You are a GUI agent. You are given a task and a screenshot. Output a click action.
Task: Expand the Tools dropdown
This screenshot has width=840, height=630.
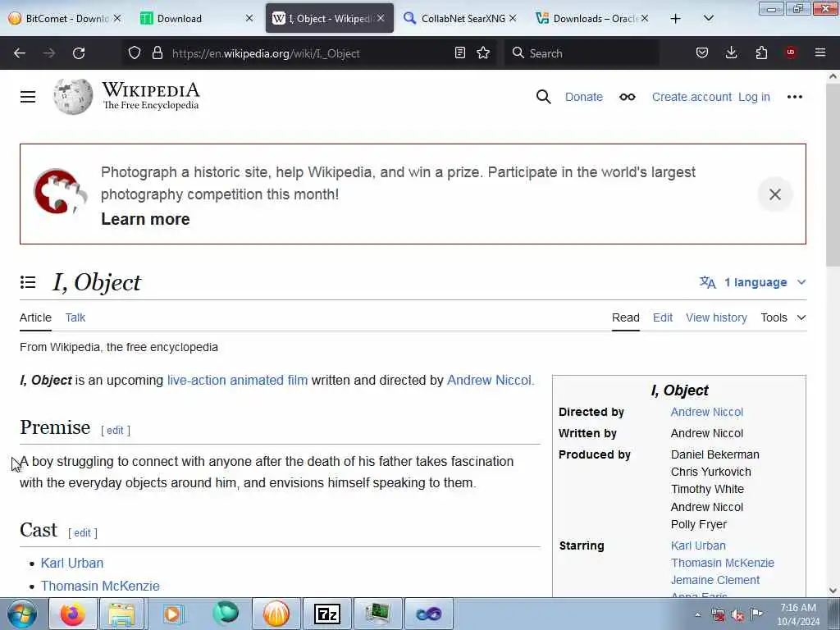783,317
